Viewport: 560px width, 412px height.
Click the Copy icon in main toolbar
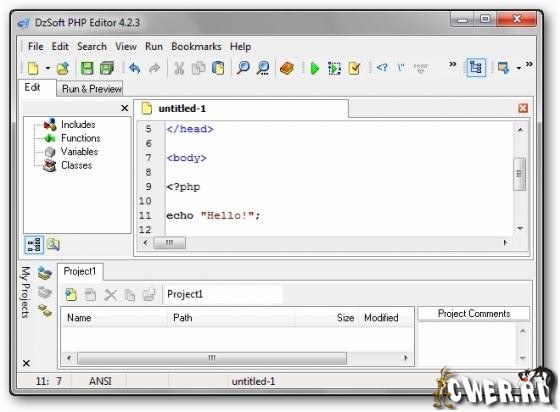coord(199,68)
